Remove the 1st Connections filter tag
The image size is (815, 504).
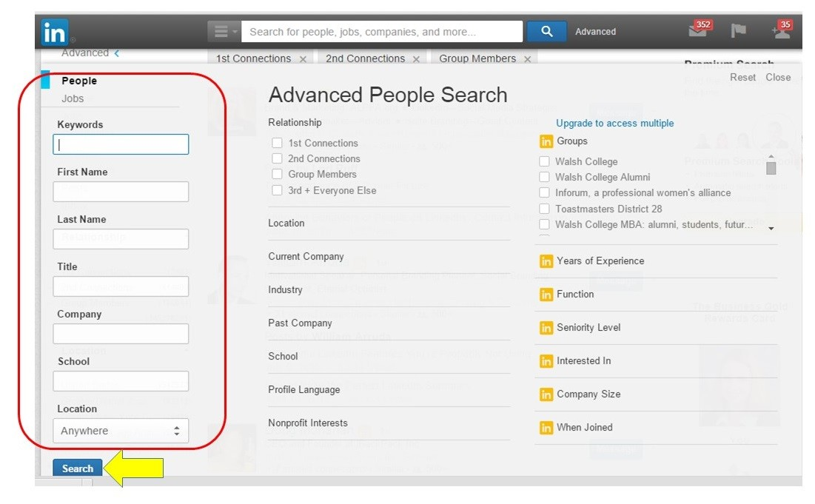pyautogui.click(x=303, y=59)
